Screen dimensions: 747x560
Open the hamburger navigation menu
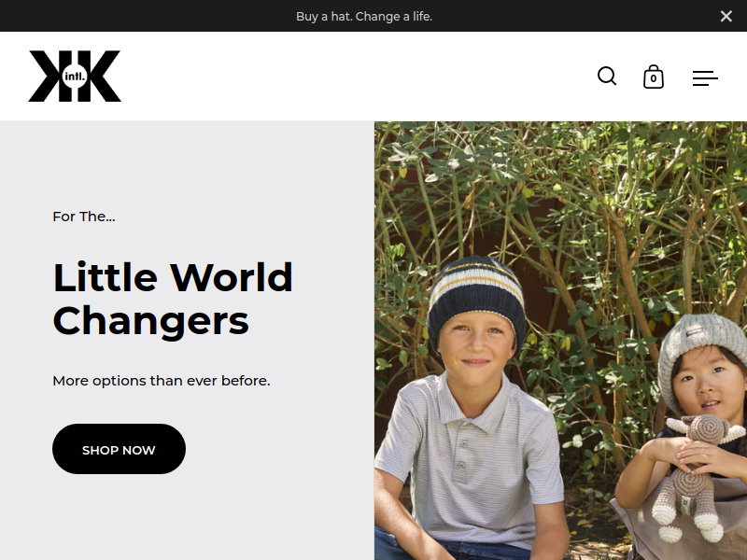click(705, 78)
